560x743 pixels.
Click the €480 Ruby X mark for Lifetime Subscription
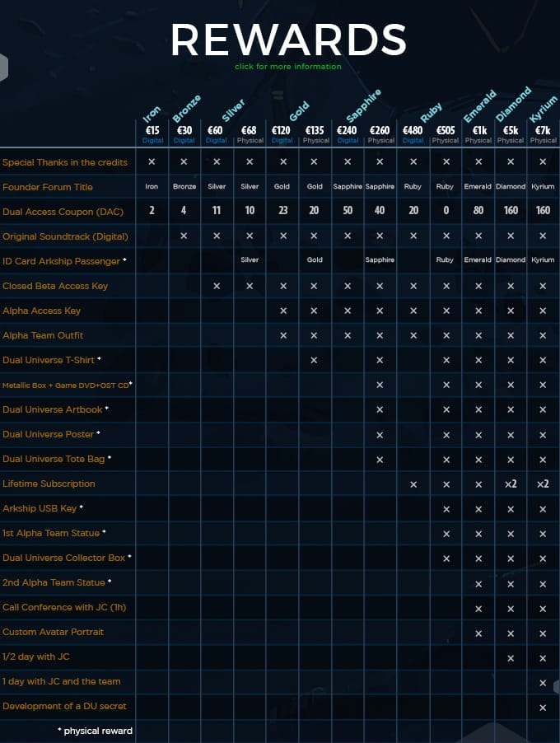coord(413,484)
